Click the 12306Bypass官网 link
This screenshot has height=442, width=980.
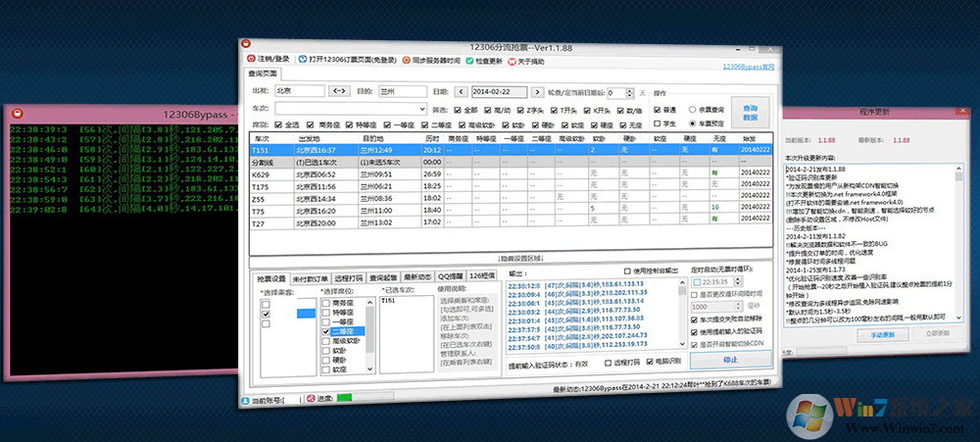pos(748,66)
